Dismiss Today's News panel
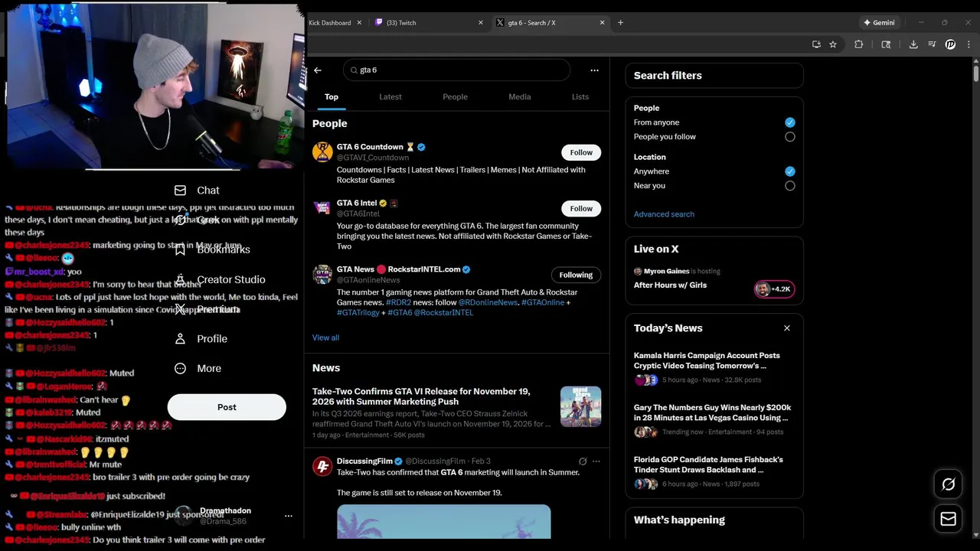The width and height of the screenshot is (980, 551). (786, 328)
